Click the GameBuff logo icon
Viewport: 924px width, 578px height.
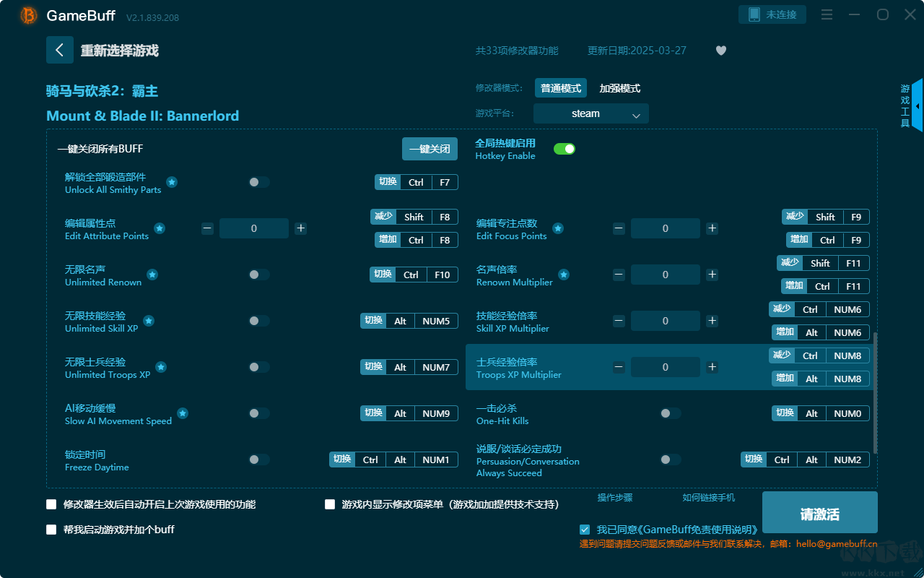click(29, 15)
